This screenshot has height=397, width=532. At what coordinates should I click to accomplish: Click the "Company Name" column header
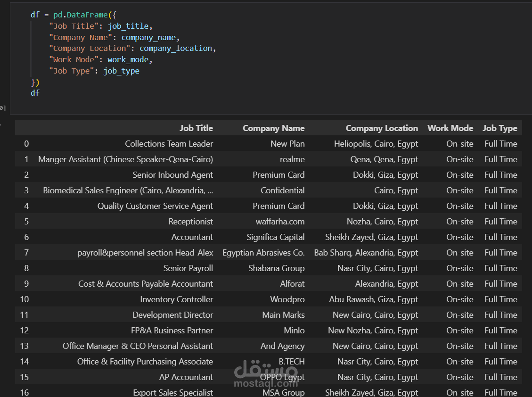[x=273, y=128]
